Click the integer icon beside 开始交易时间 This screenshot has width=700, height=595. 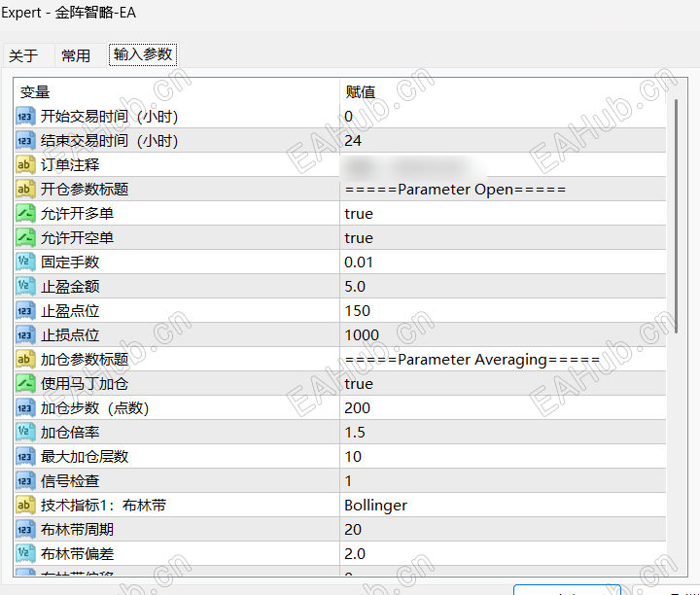pyautogui.click(x=25, y=117)
